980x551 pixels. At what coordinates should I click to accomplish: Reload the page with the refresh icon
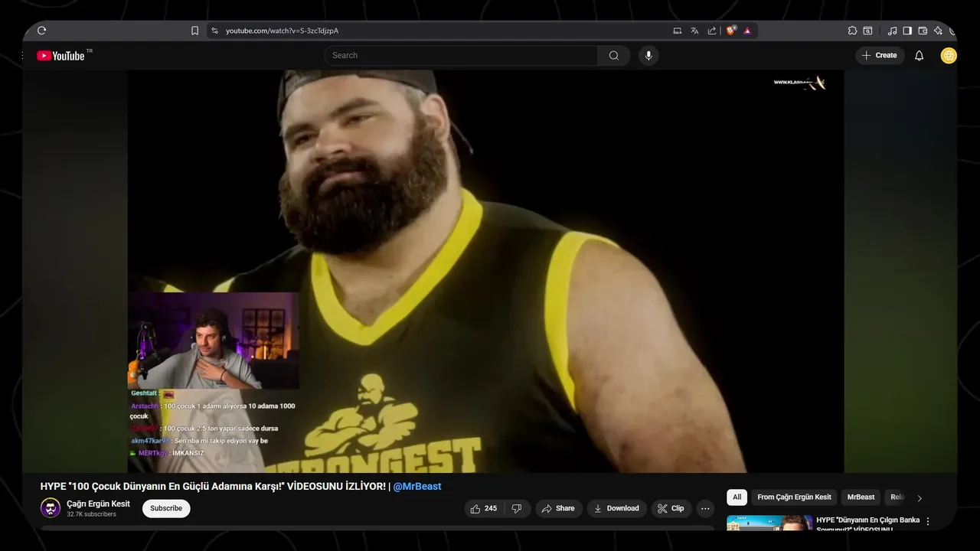[x=41, y=31]
